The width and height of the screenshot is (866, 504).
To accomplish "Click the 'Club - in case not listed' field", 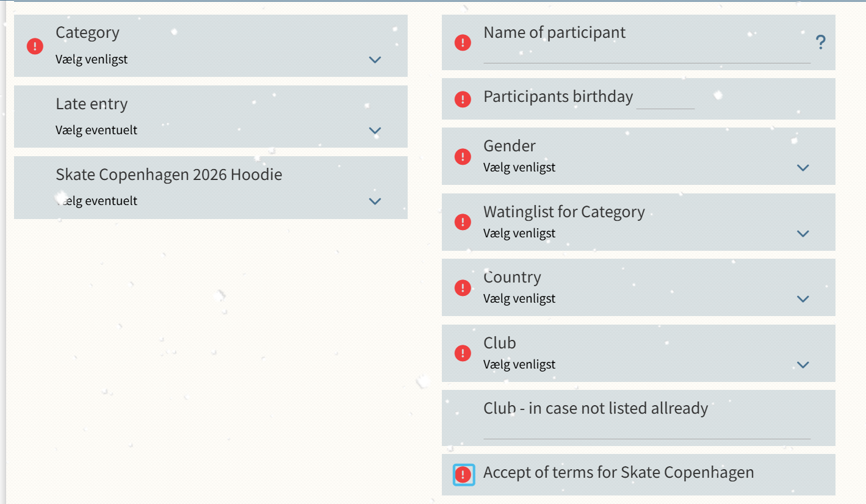I will 646,431.
